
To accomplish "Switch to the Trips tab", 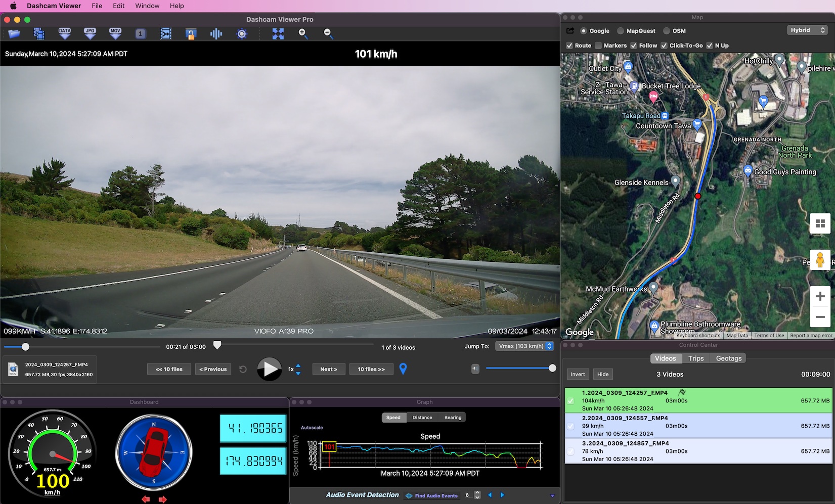I will point(696,358).
